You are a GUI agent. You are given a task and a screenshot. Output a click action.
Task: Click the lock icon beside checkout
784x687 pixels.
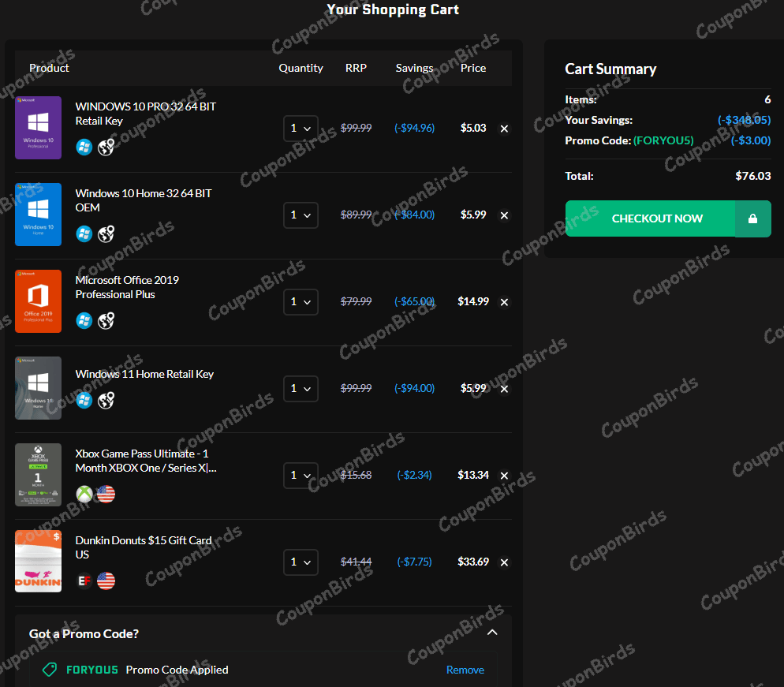point(752,218)
